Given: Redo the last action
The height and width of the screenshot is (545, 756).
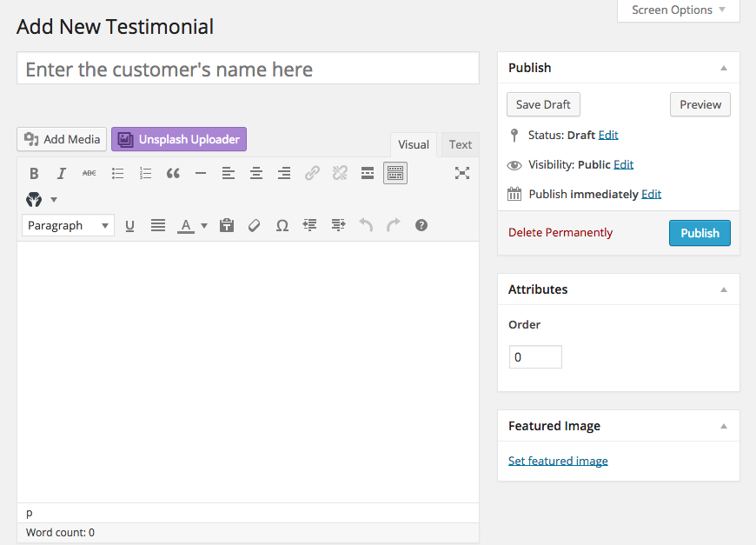Looking at the screenshot, I should pos(394,225).
